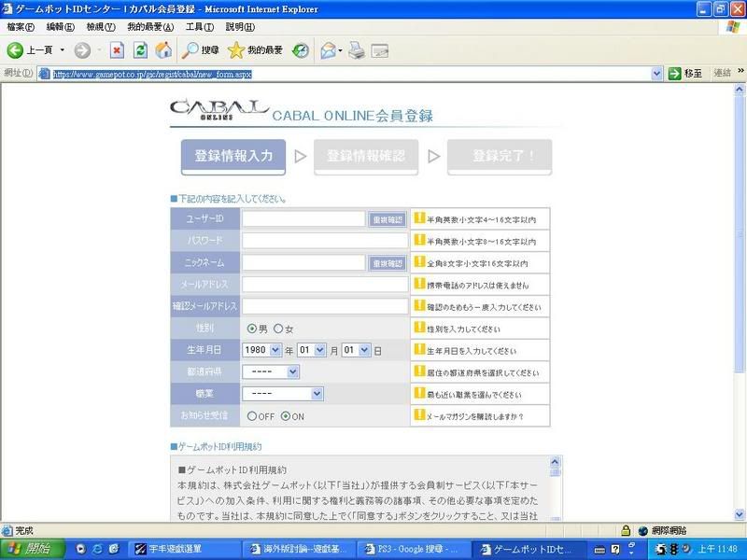The height and width of the screenshot is (560, 747).
Task: Expand the address bar URL dropdown
Action: 657,74
